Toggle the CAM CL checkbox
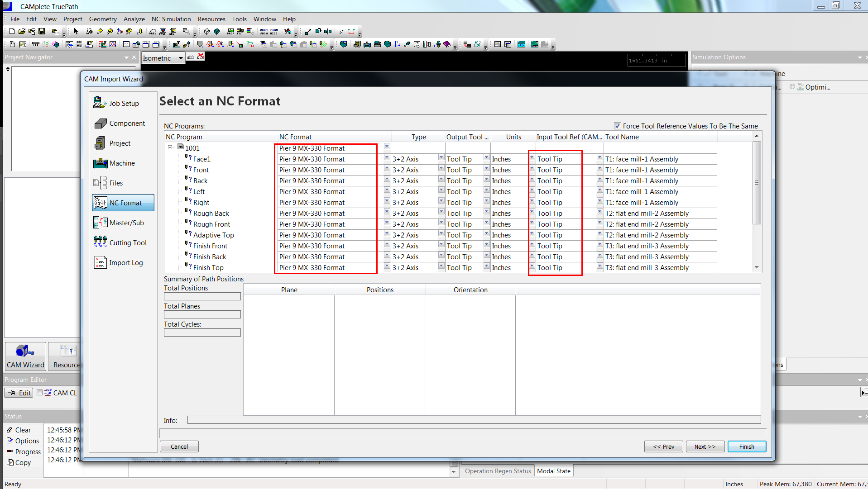Screen dimensions: 868x489 click(40, 393)
